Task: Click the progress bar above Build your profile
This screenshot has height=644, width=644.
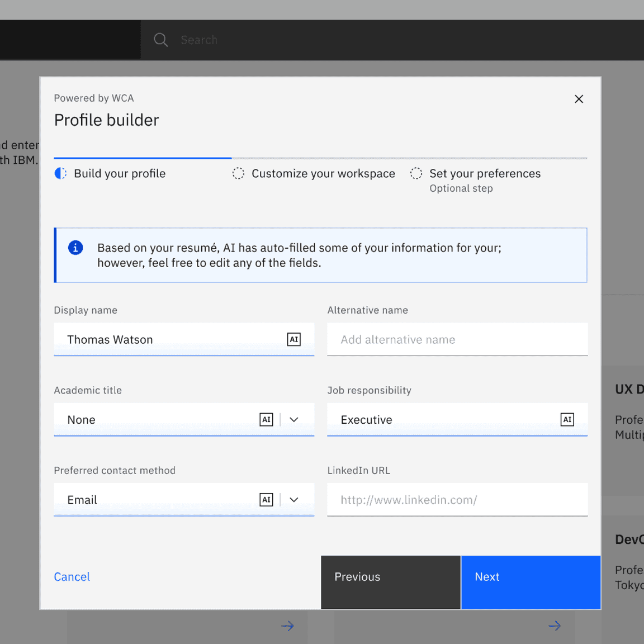Action: tap(143, 158)
